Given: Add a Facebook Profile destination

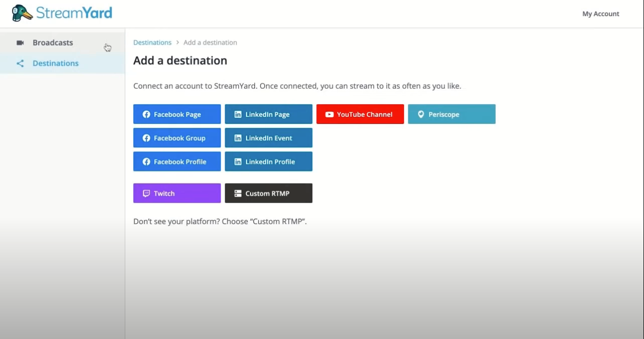Looking at the screenshot, I should (176, 161).
